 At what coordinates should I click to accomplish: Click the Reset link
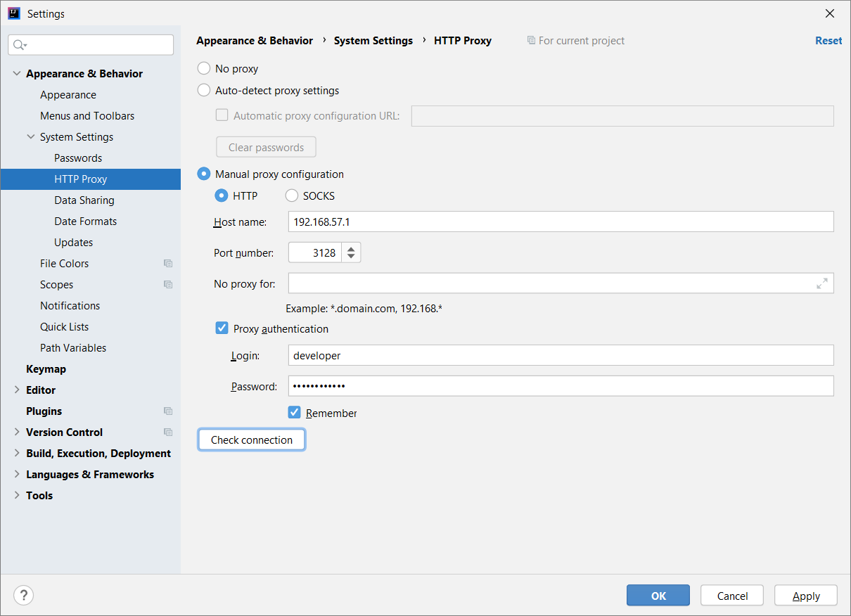click(828, 41)
